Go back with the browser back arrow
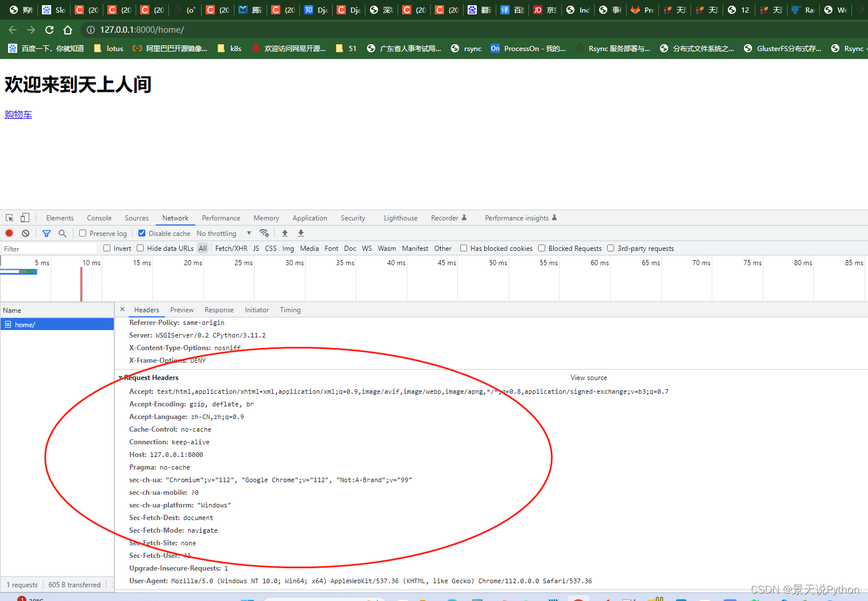This screenshot has width=868, height=601. [x=13, y=30]
